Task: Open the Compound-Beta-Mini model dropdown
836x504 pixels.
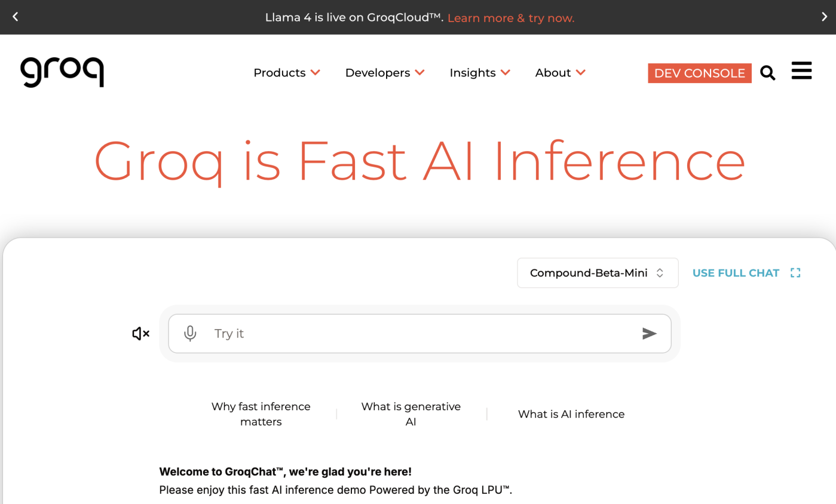Action: click(598, 273)
